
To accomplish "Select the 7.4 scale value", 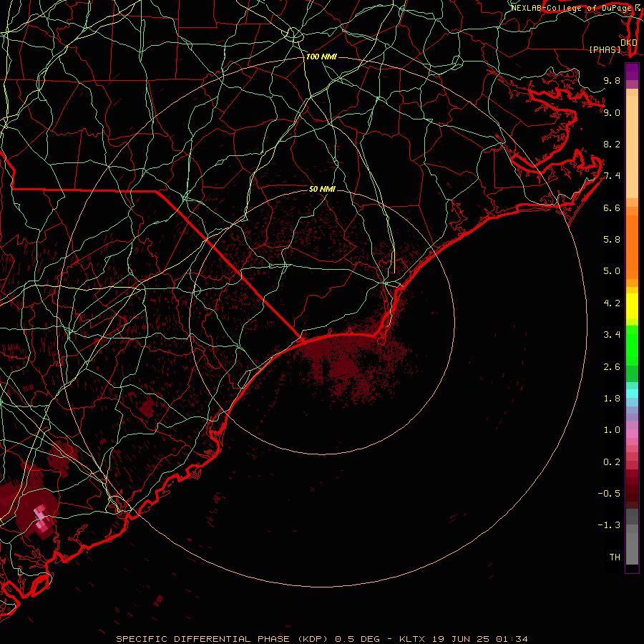I will 612,176.
